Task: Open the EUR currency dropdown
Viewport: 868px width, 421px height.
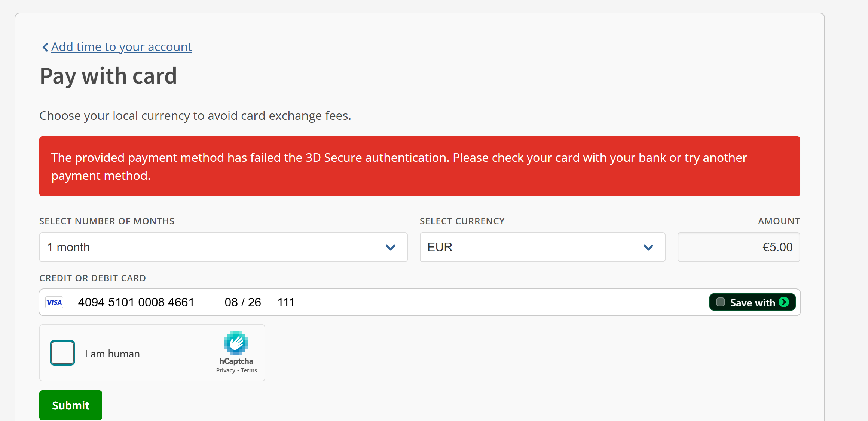Action: pos(542,247)
